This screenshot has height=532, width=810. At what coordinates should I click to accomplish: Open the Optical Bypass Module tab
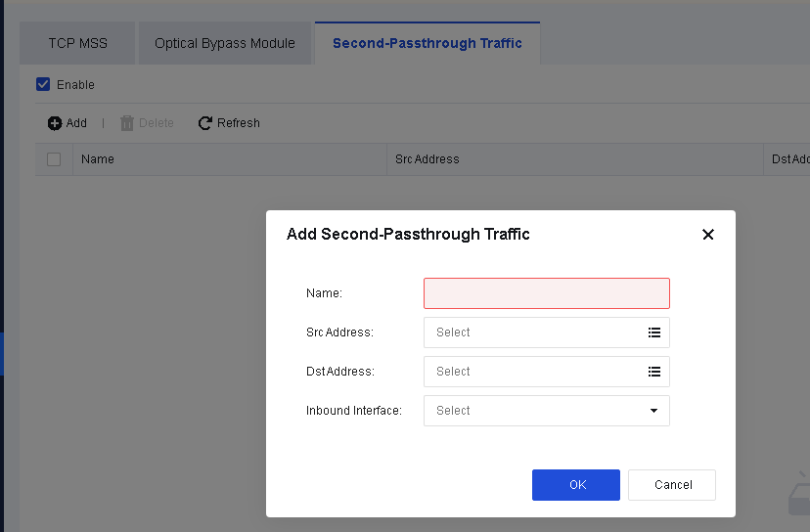click(x=225, y=43)
